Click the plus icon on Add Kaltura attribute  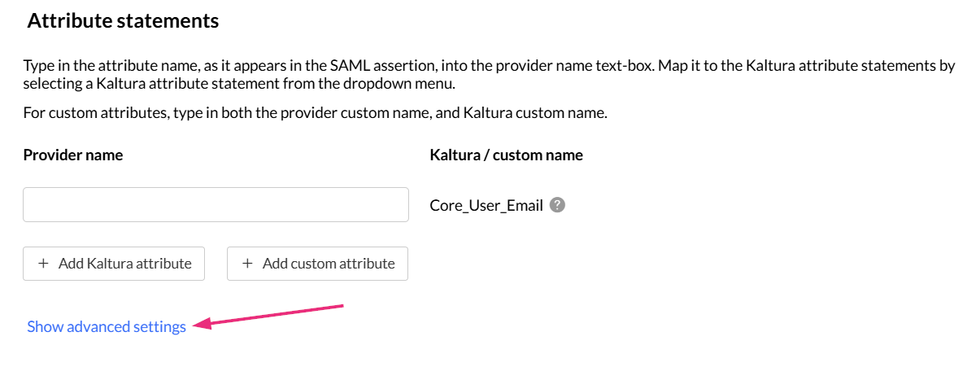tap(44, 264)
